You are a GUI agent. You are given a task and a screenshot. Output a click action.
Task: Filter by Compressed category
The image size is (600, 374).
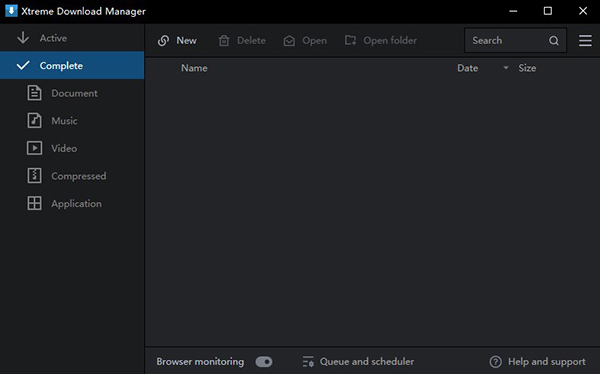(72, 176)
